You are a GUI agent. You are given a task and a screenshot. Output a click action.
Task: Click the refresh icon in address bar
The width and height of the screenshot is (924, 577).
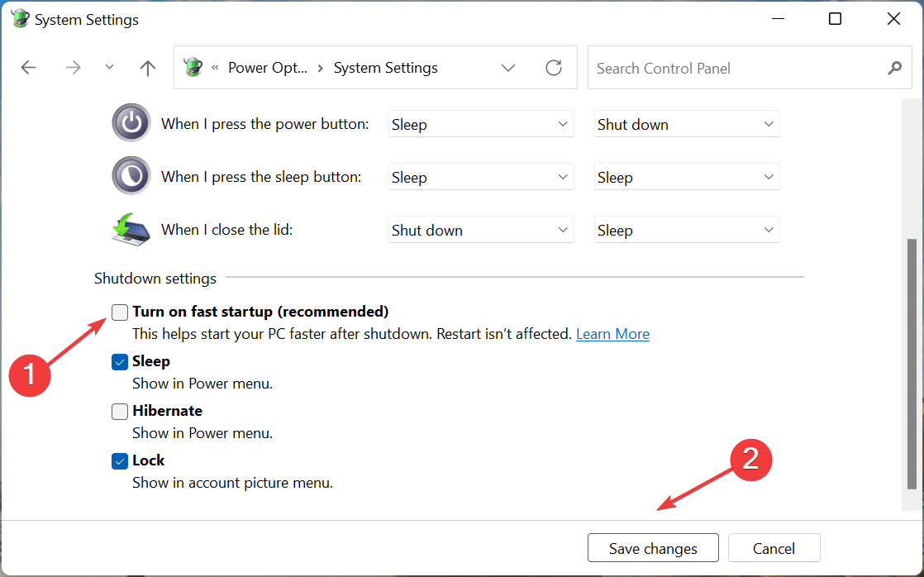coord(554,67)
